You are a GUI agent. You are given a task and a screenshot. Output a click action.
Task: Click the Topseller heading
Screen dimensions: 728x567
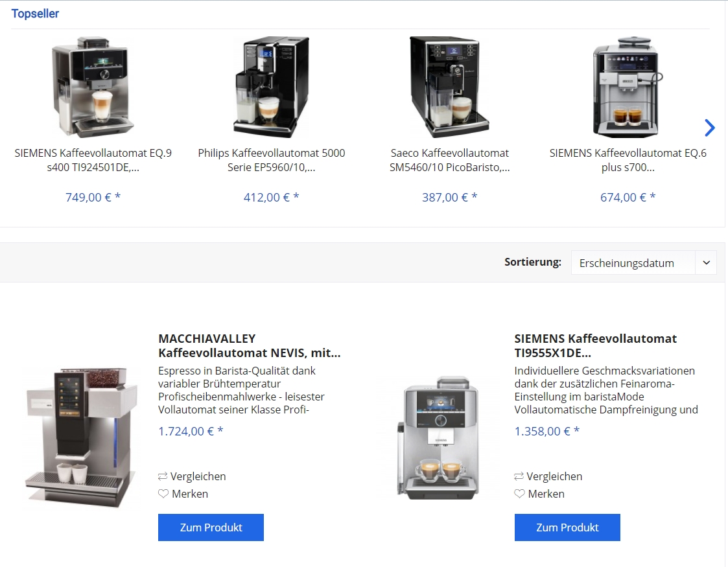tap(35, 14)
